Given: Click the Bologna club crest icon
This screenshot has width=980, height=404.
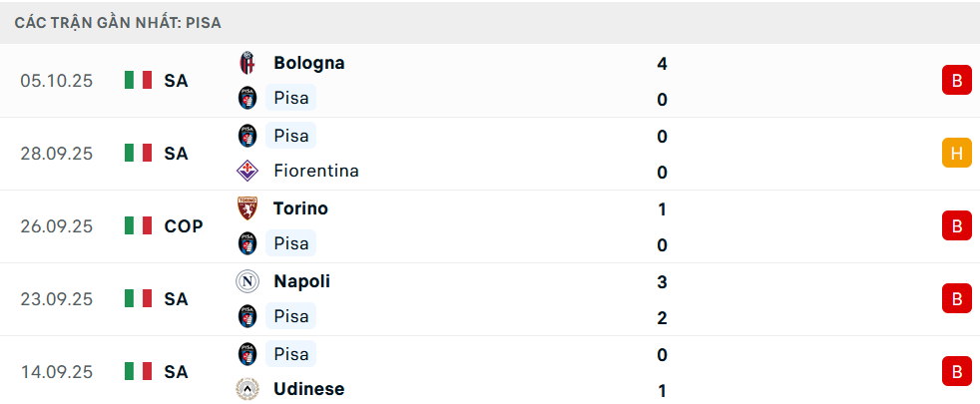Looking at the screenshot, I should coord(247,63).
